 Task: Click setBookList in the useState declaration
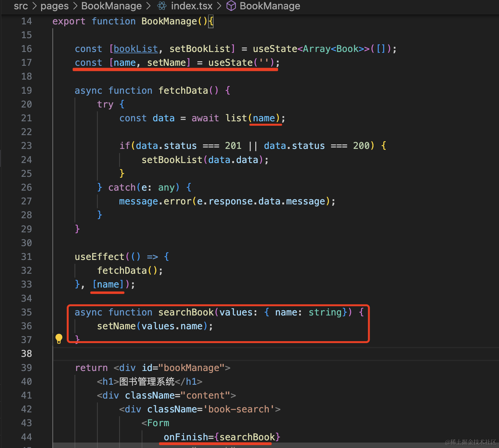200,49
